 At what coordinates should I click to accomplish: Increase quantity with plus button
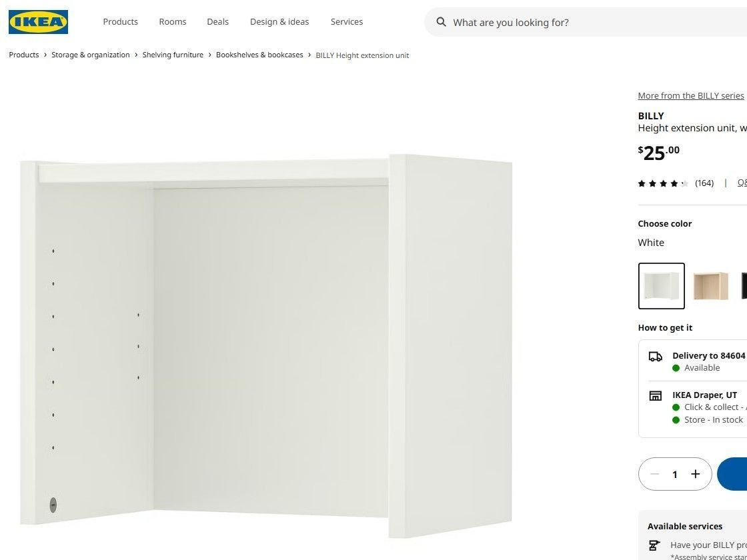coord(696,474)
